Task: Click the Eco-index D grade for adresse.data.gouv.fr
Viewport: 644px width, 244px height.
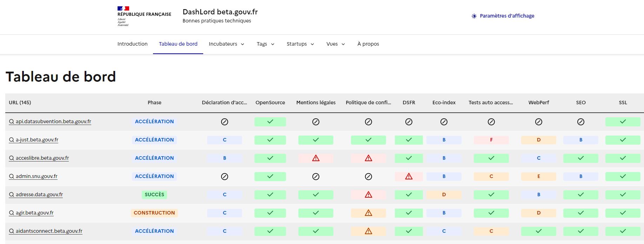Action: [x=444, y=195]
